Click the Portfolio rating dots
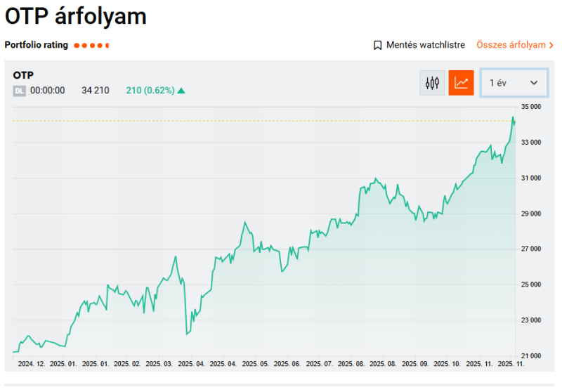The width and height of the screenshot is (562, 392). coord(91,46)
